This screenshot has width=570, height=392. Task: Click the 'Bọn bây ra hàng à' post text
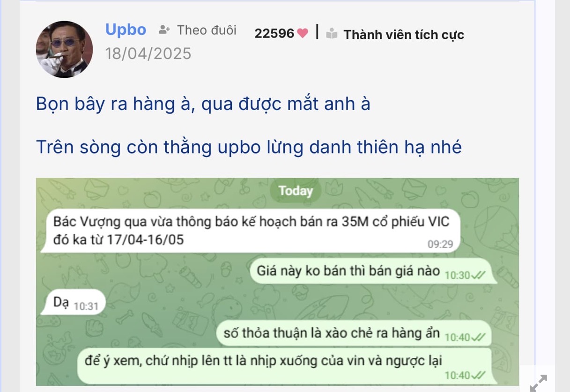pos(203,104)
